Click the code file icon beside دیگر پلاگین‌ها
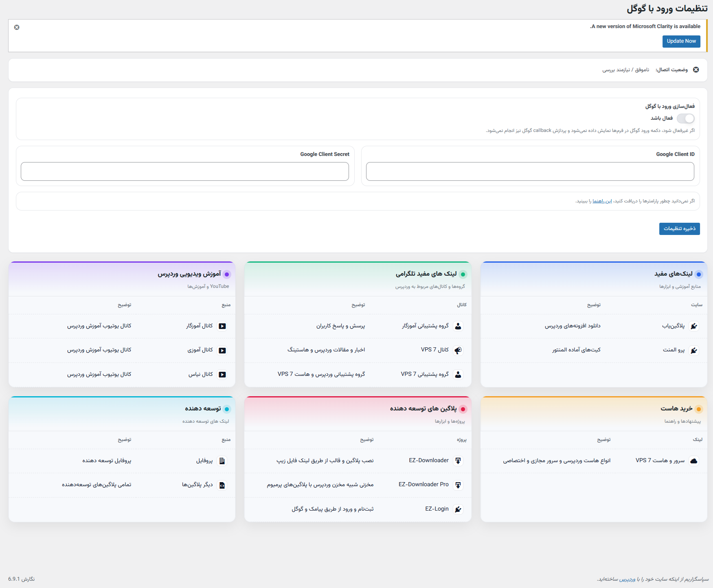 pos(222,485)
